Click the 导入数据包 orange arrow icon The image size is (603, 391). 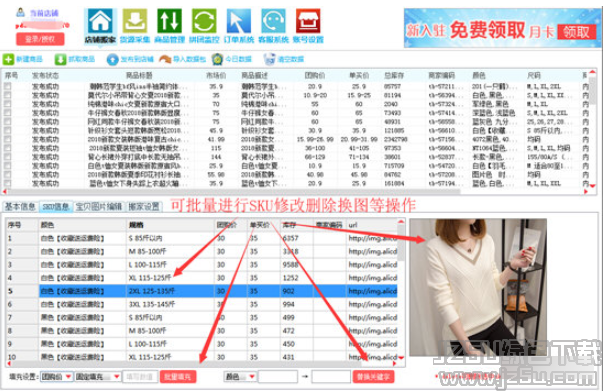(165, 59)
